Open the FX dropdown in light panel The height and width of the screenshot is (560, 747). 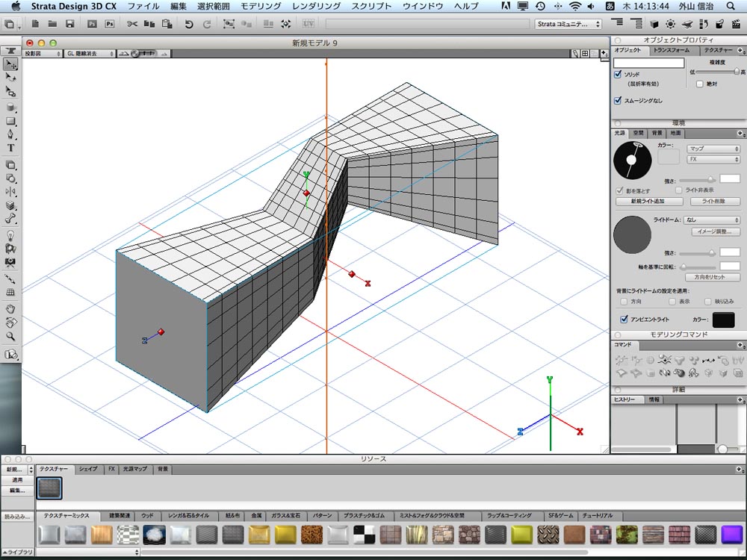713,160
